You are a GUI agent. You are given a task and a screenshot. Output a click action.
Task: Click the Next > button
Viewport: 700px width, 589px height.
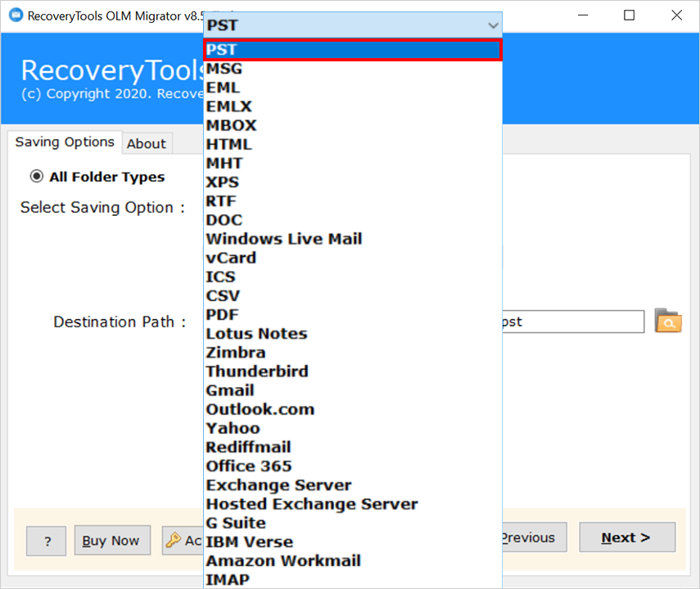tap(627, 537)
